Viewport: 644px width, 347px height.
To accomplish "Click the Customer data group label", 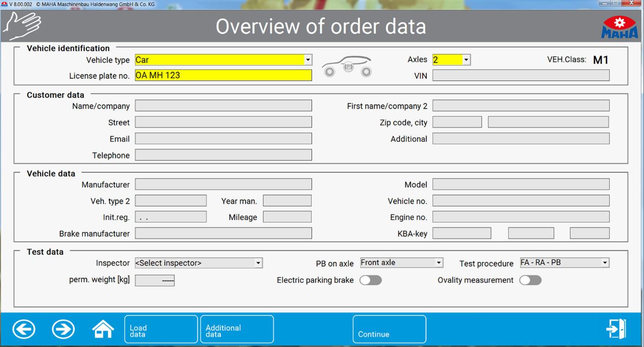I will click(55, 95).
